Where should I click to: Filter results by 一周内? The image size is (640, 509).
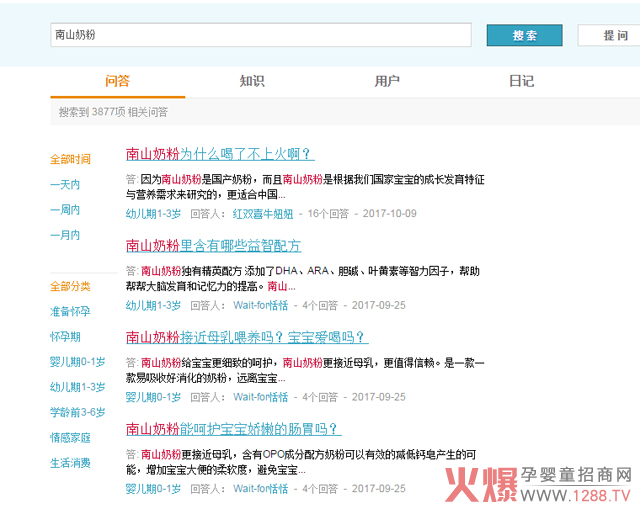[65, 210]
